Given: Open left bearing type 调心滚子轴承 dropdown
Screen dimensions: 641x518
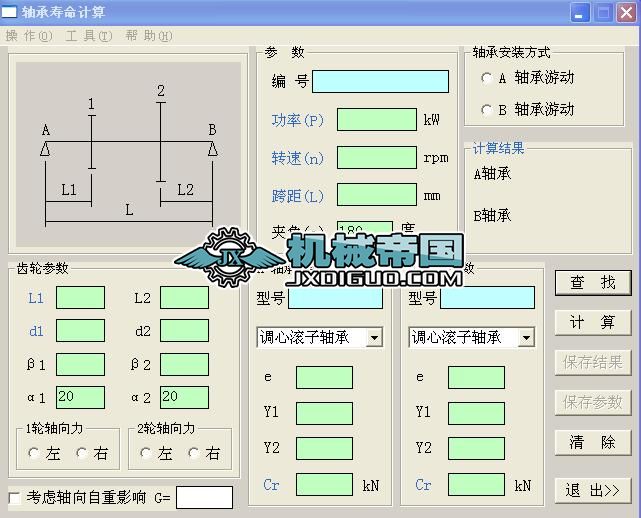Looking at the screenshot, I should [x=374, y=338].
